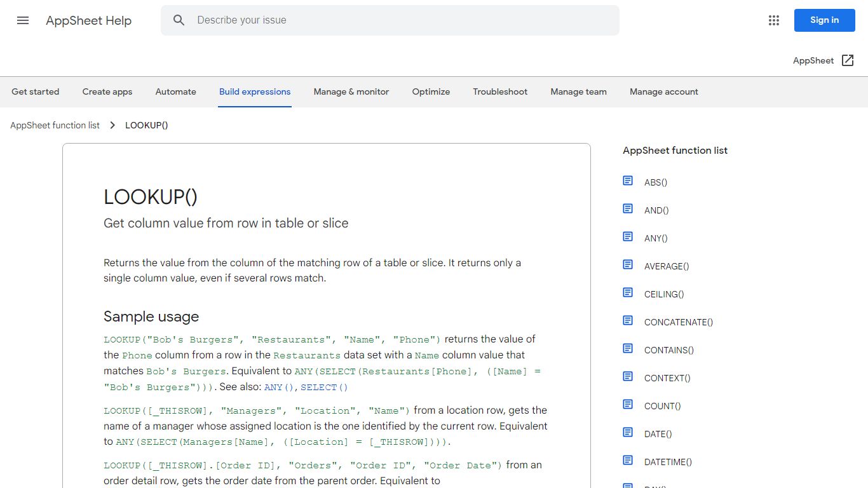Screen dimensions: 868x488
Task: Click the AppSheet function list sidebar heading
Action: coord(675,151)
